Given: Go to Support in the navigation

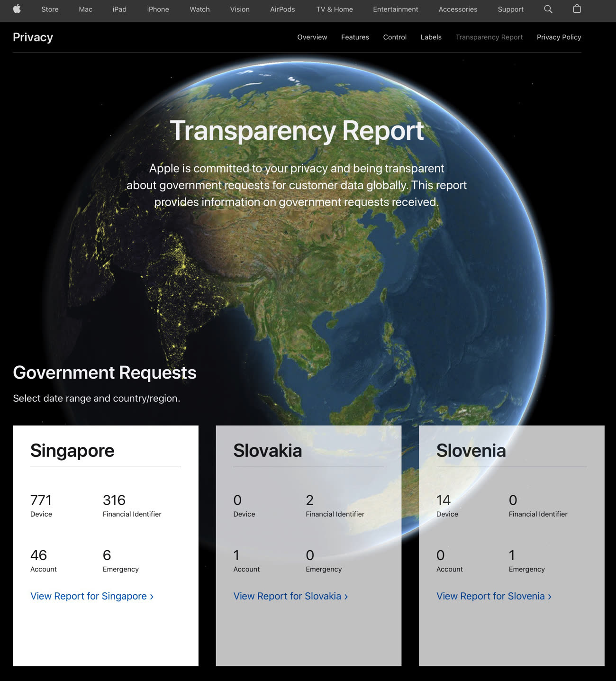Looking at the screenshot, I should coord(510,9).
